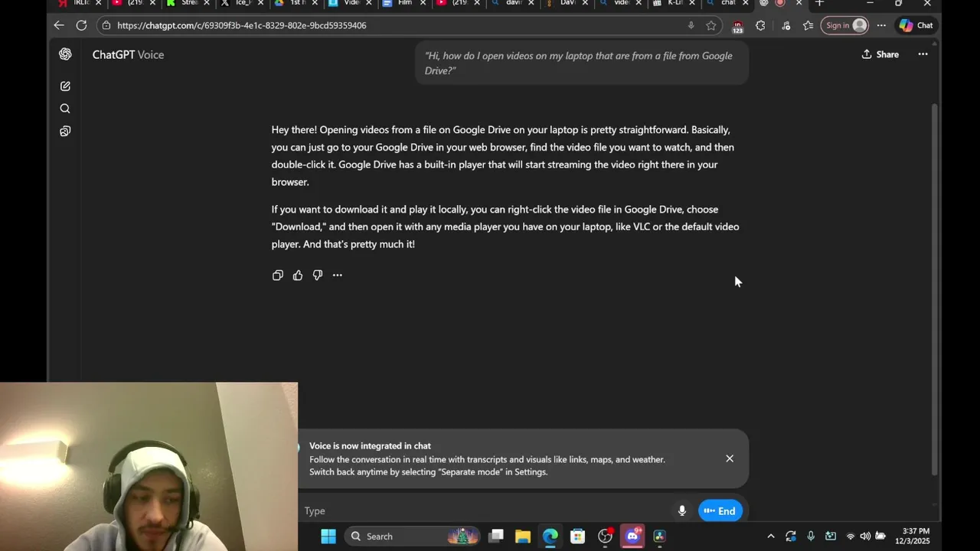Open OBS Studio from the taskbar
The image size is (980, 551).
point(606,536)
